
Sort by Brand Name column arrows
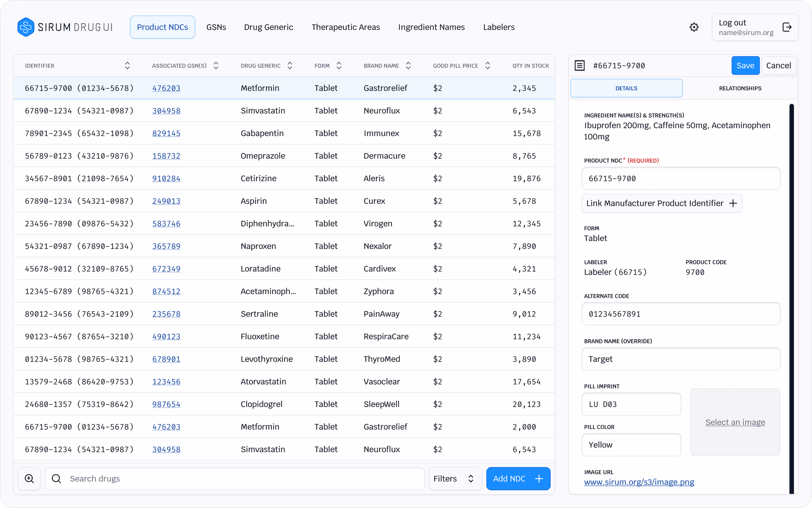[x=408, y=66]
